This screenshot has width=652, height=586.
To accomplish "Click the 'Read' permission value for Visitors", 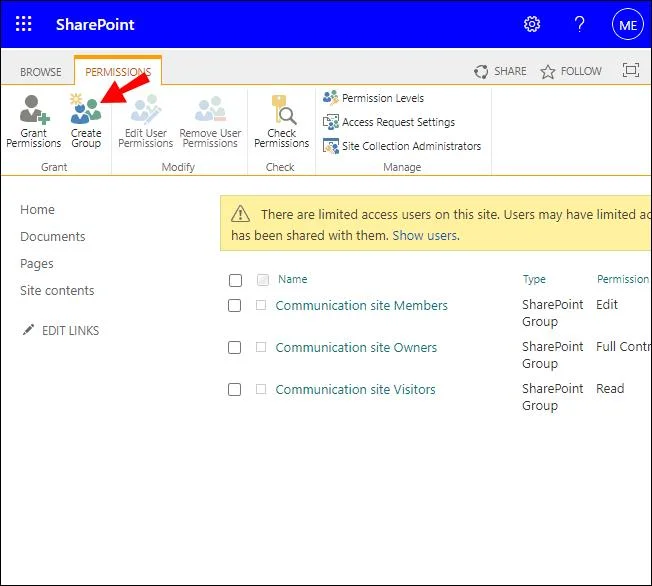I will [x=610, y=388].
